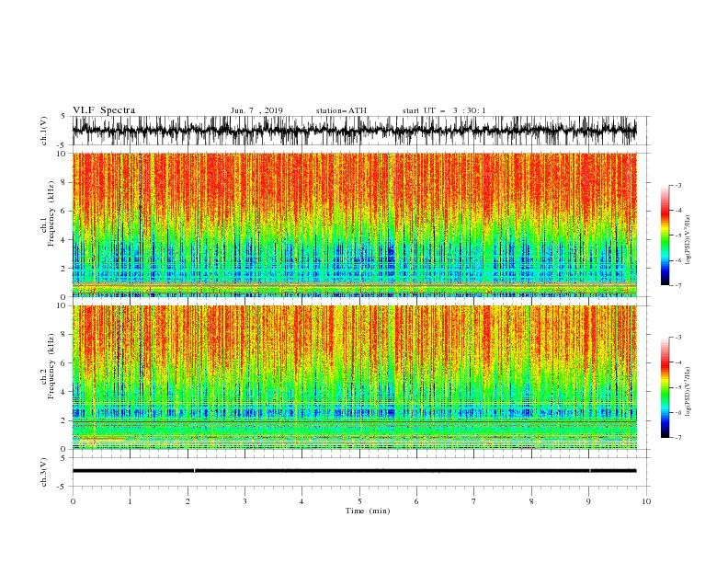Image resolution: width=728 pixels, height=563 pixels.
Task: Click the "5" tick on ch.1(V) axis
Action: click(x=63, y=117)
